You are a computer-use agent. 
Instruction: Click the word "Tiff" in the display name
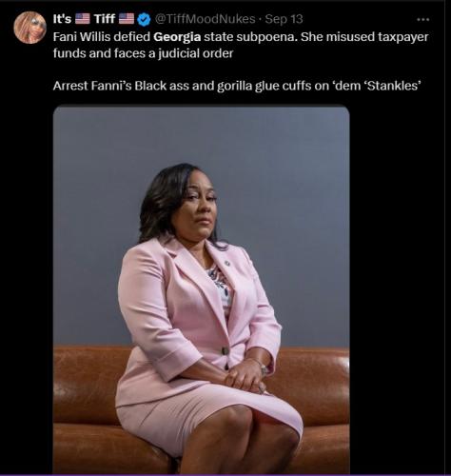[105, 19]
